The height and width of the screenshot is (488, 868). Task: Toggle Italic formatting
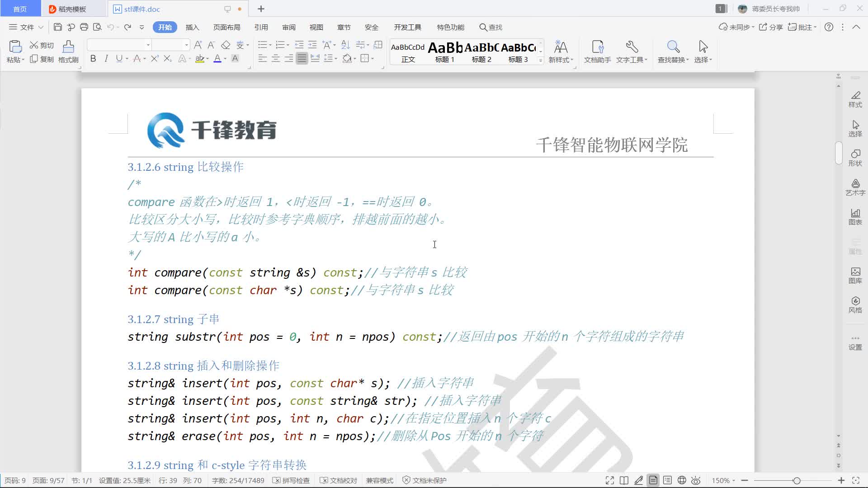106,58
